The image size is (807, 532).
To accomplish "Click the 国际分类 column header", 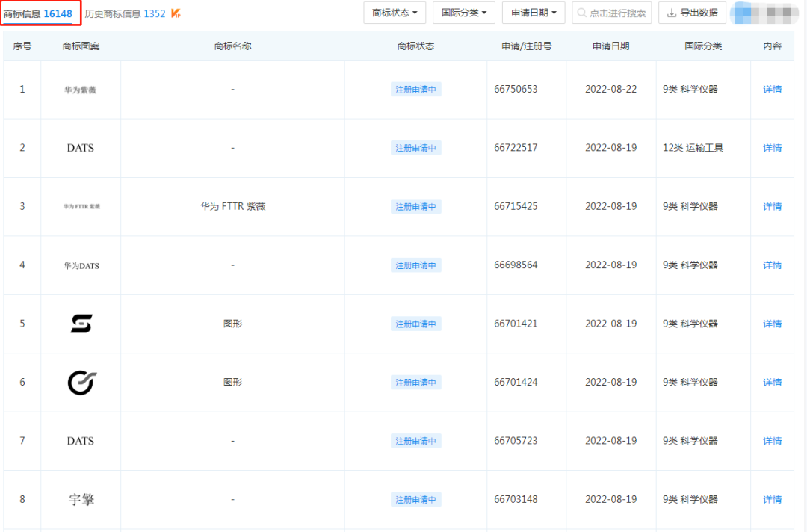I will click(x=703, y=46).
